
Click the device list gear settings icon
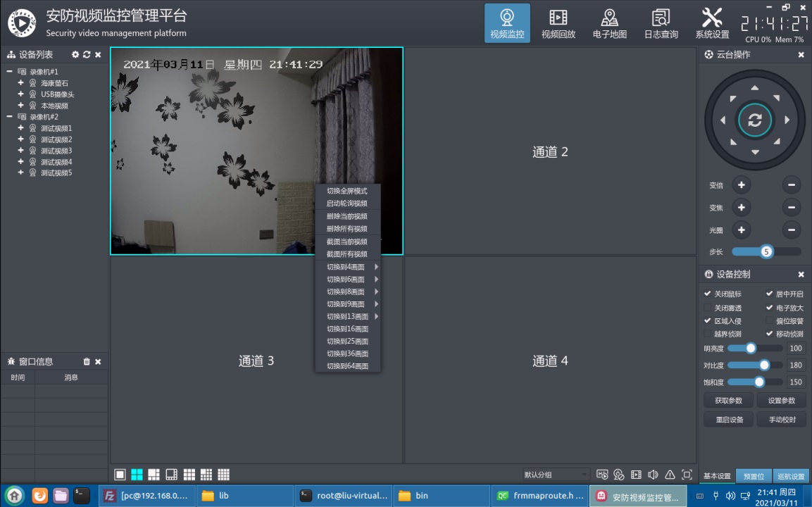click(75, 55)
